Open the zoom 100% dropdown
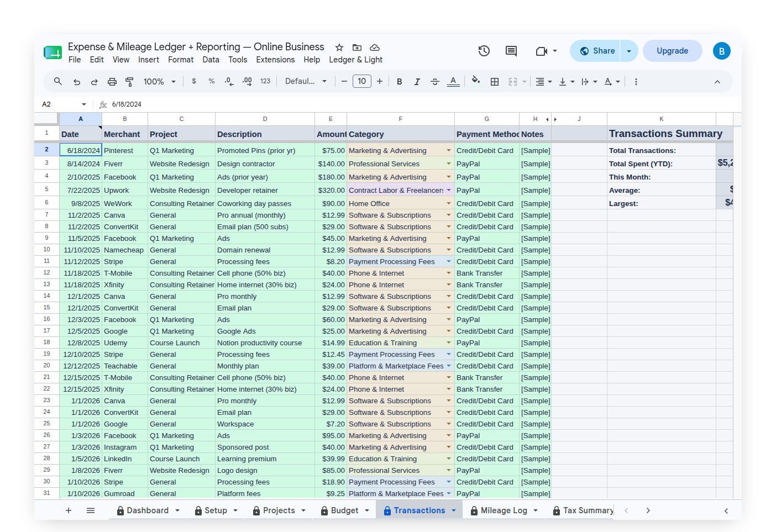Screen dimensions: 776x532 pyautogui.click(x=159, y=82)
